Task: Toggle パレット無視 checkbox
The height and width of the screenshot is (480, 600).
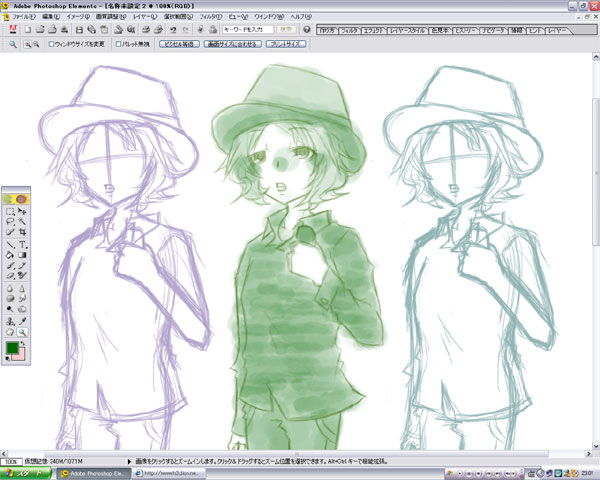Action: pyautogui.click(x=119, y=44)
